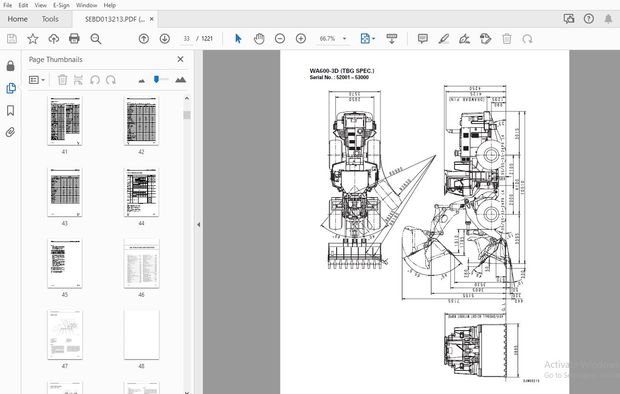Rotate pages counterclockwise in thumbnails panel
Image resolution: width=620 pixels, height=394 pixels.
click(95, 80)
